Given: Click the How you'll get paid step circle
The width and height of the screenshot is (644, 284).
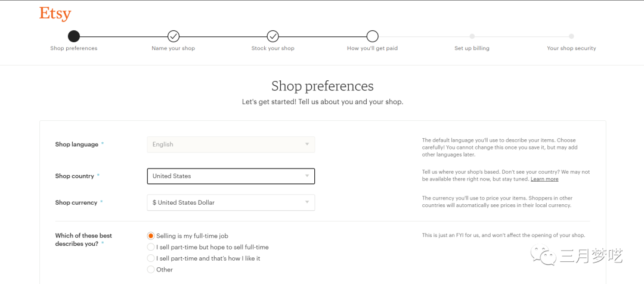Looking at the screenshot, I should (372, 36).
